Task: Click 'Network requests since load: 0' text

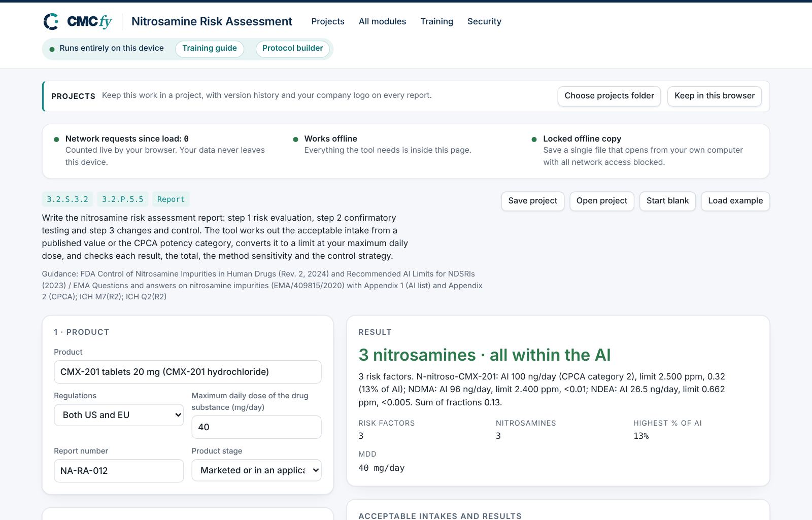Action: point(127,138)
